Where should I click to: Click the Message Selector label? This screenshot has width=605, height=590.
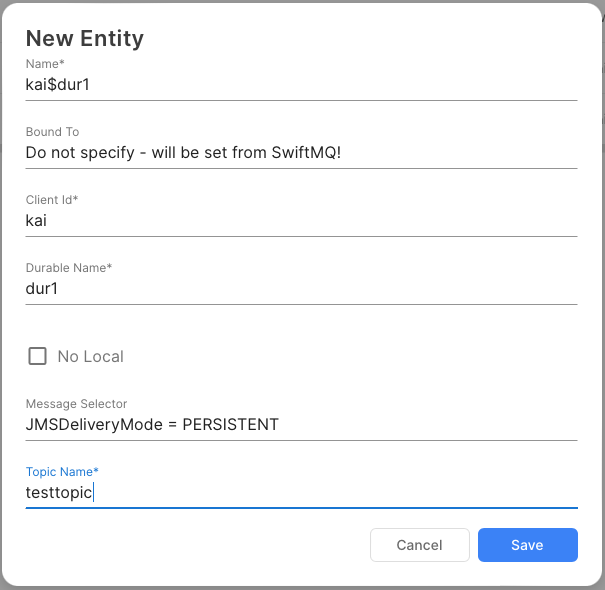[x=76, y=404]
